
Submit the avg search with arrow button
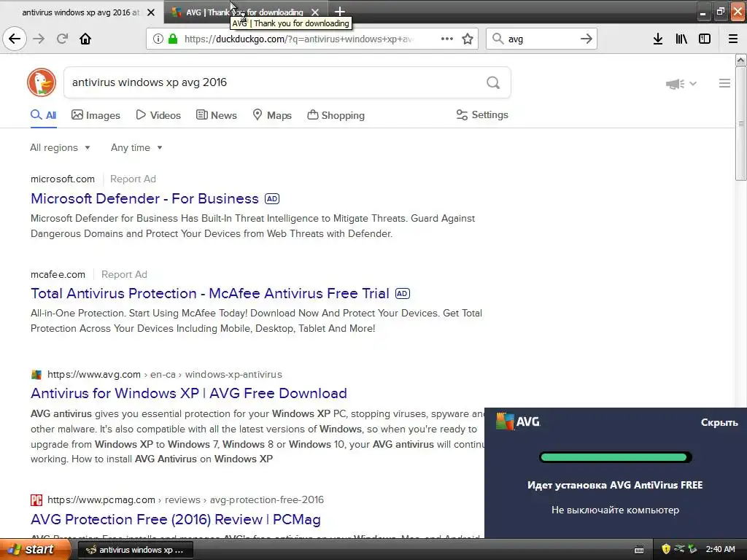[587, 39]
